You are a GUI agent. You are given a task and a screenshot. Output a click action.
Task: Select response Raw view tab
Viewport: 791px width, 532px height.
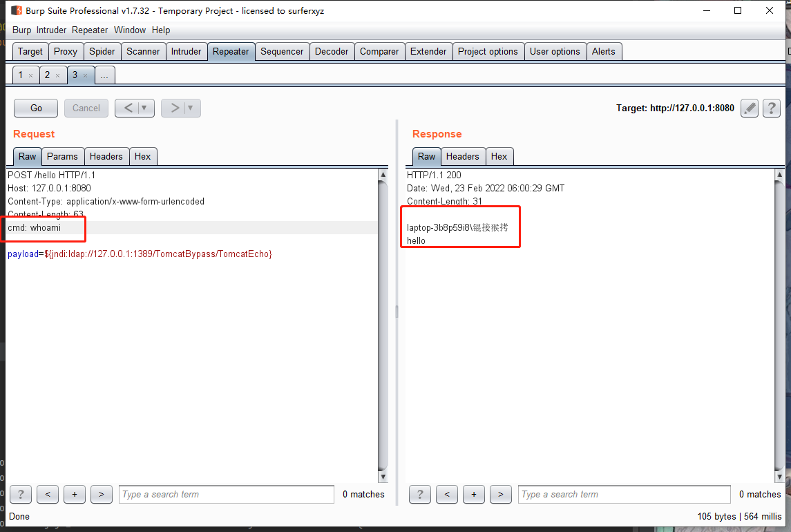pos(426,156)
